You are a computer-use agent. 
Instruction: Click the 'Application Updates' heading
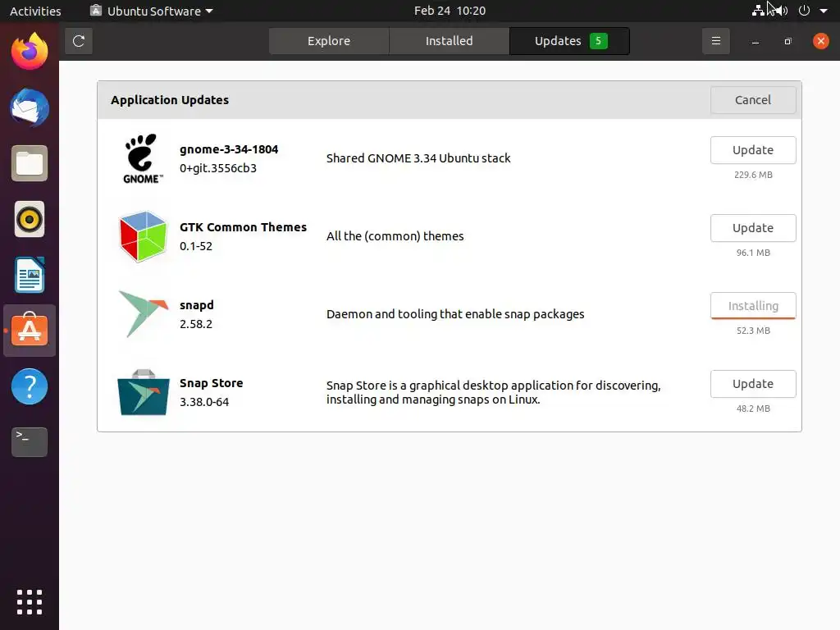pyautogui.click(x=169, y=100)
